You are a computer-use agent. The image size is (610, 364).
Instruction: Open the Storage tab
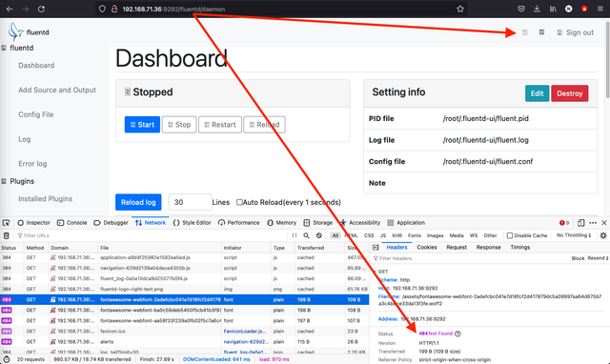tap(317, 223)
